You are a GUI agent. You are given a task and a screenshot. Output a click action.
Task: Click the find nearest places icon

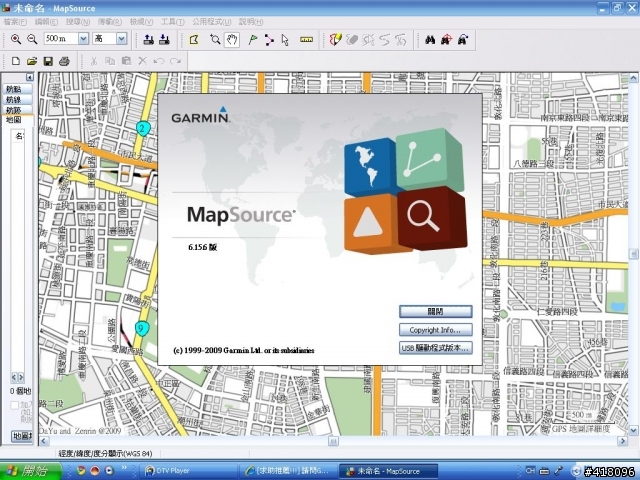(x=447, y=40)
